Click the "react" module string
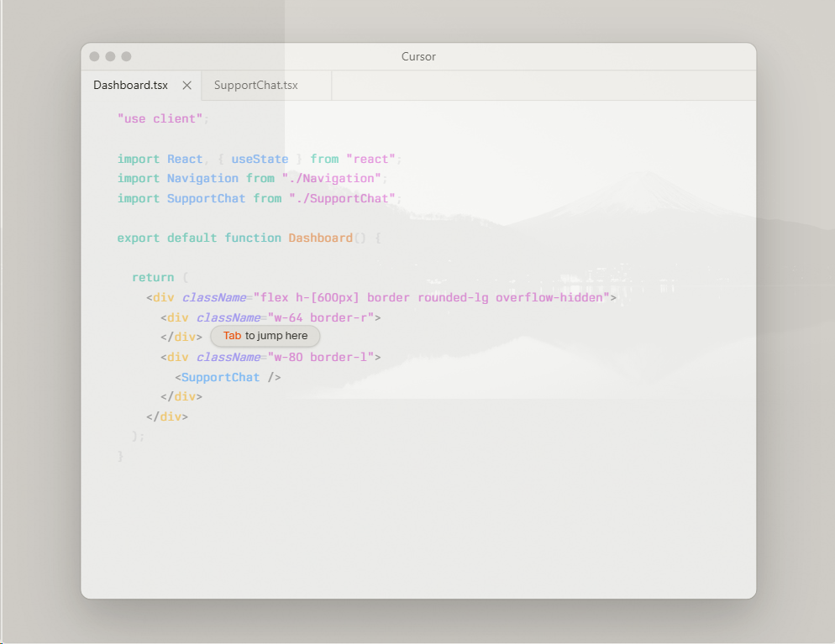This screenshot has height=644, width=835. point(370,159)
